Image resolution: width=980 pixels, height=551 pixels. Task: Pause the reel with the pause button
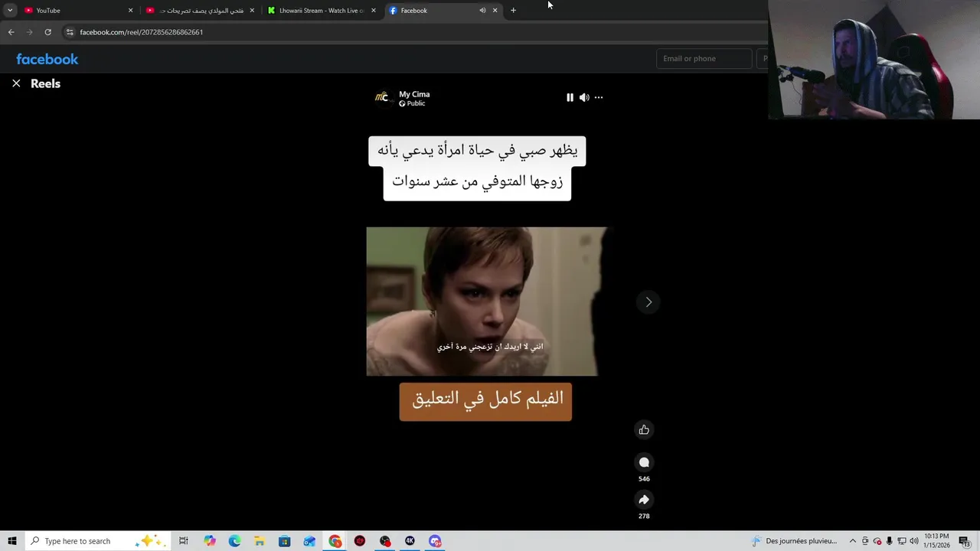(x=570, y=97)
